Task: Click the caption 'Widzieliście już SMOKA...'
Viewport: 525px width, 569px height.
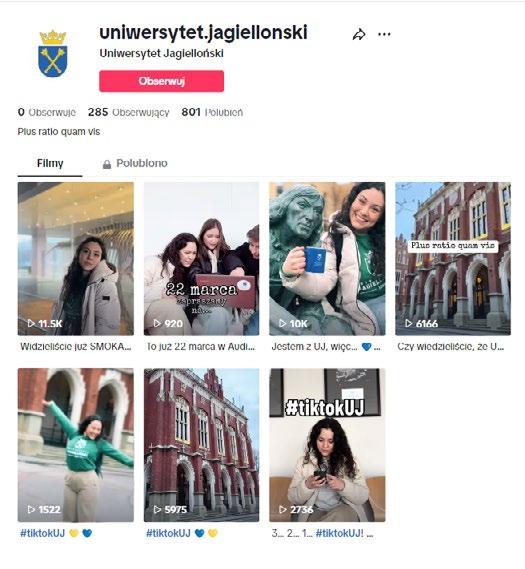Action: [75, 347]
